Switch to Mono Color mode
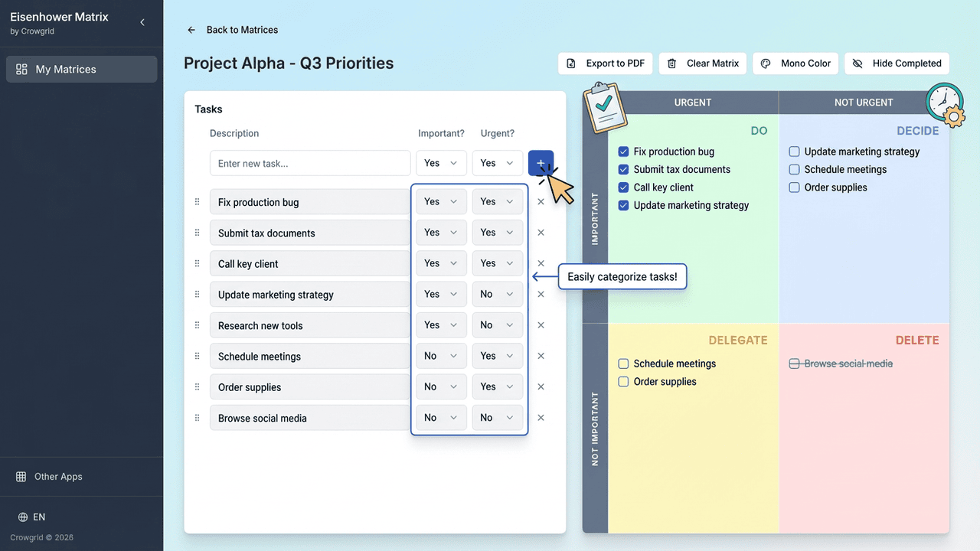Screen dimensions: 980x551 (x=796, y=64)
